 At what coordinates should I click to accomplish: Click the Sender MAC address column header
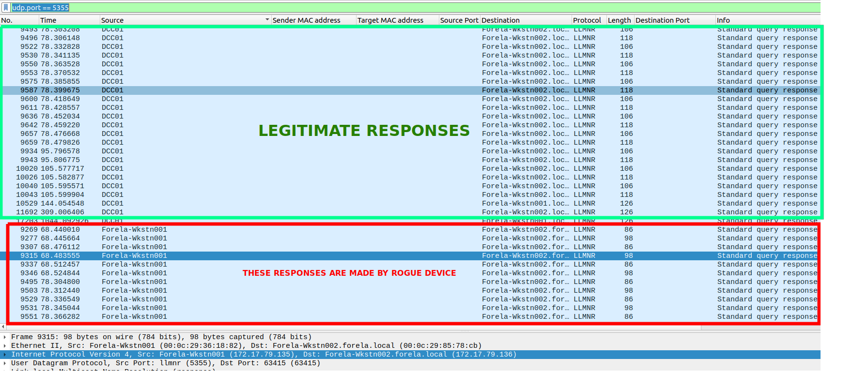pyautogui.click(x=306, y=20)
